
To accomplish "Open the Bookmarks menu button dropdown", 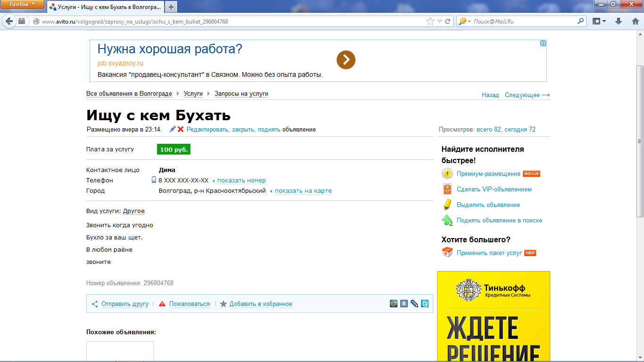I will point(599,21).
